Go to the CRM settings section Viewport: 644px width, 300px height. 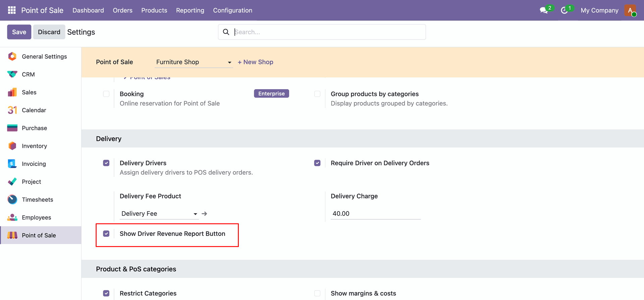(x=41, y=74)
